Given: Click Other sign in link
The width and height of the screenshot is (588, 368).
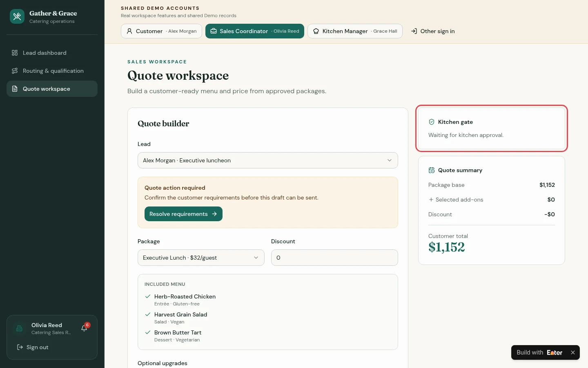Looking at the screenshot, I should (433, 31).
